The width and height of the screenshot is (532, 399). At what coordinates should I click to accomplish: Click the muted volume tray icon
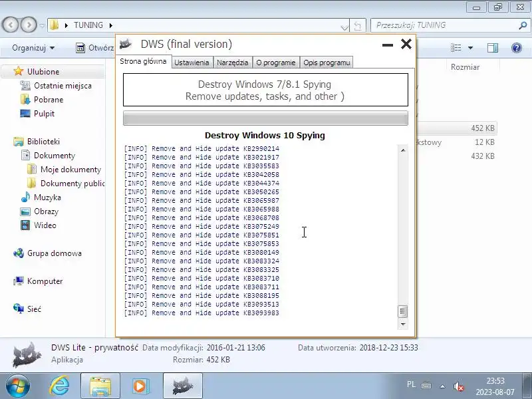click(x=458, y=386)
